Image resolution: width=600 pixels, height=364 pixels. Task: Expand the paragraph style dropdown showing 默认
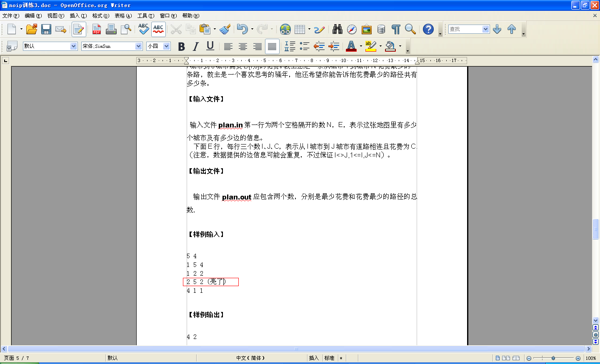[74, 46]
